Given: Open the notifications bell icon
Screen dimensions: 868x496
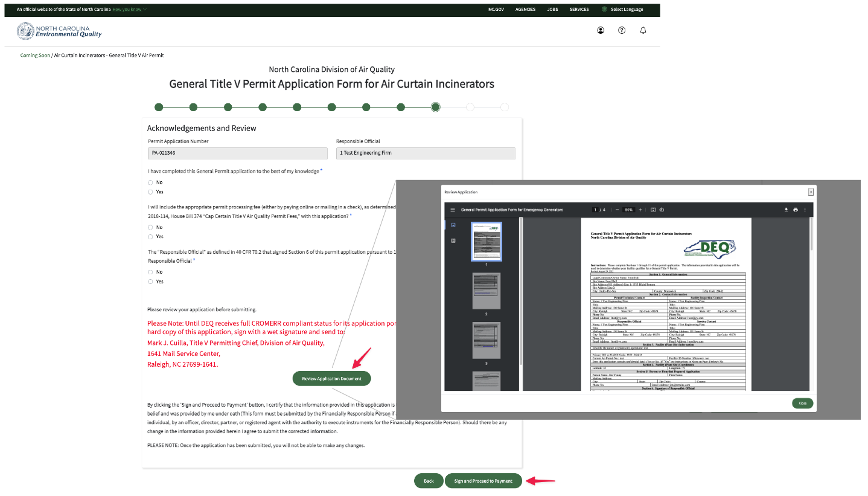Looking at the screenshot, I should [643, 30].
